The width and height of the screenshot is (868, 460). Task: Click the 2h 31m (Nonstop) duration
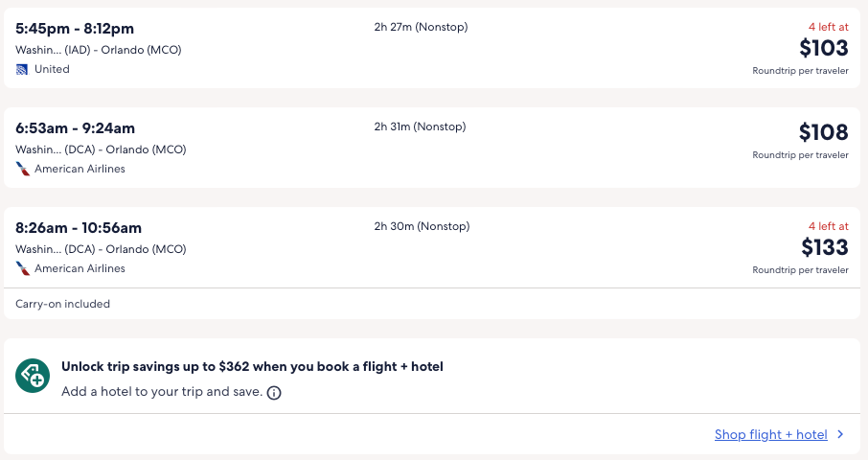(x=421, y=126)
